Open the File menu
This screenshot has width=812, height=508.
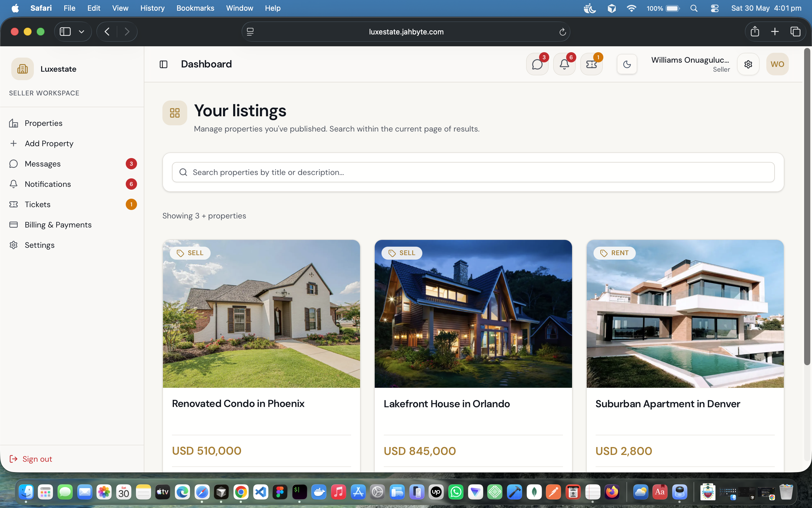click(69, 8)
